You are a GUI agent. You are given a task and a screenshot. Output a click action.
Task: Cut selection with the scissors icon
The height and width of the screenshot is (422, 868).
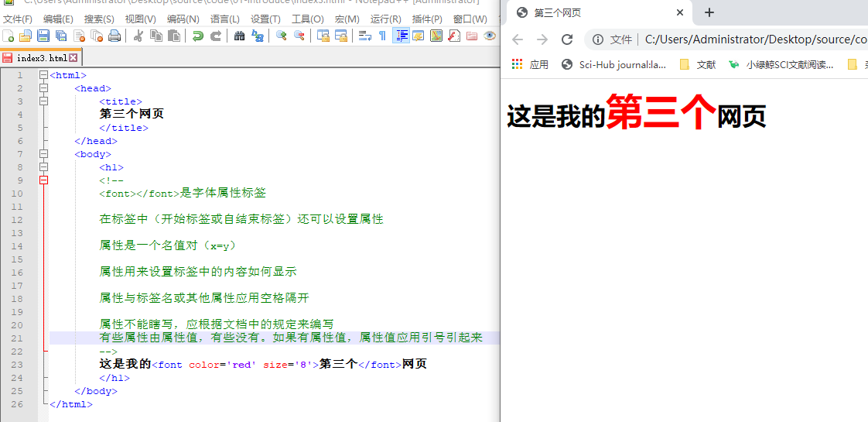pyautogui.click(x=138, y=36)
